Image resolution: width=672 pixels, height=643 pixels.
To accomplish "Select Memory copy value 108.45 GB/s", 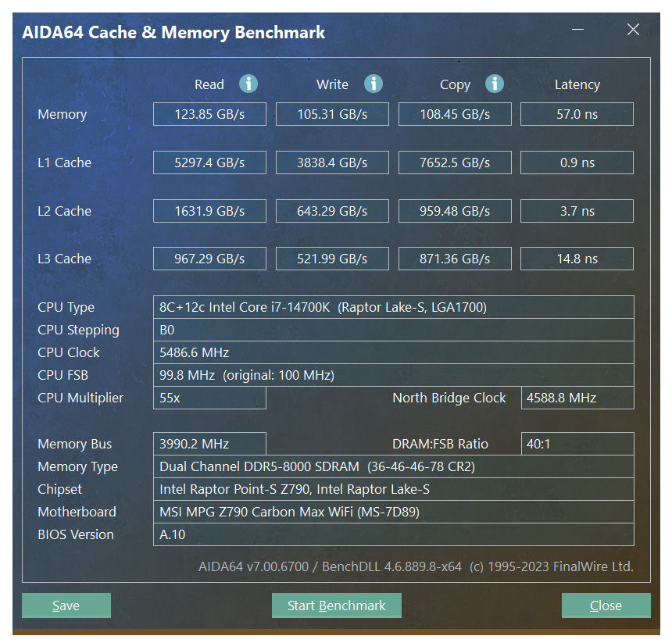I will [x=455, y=114].
